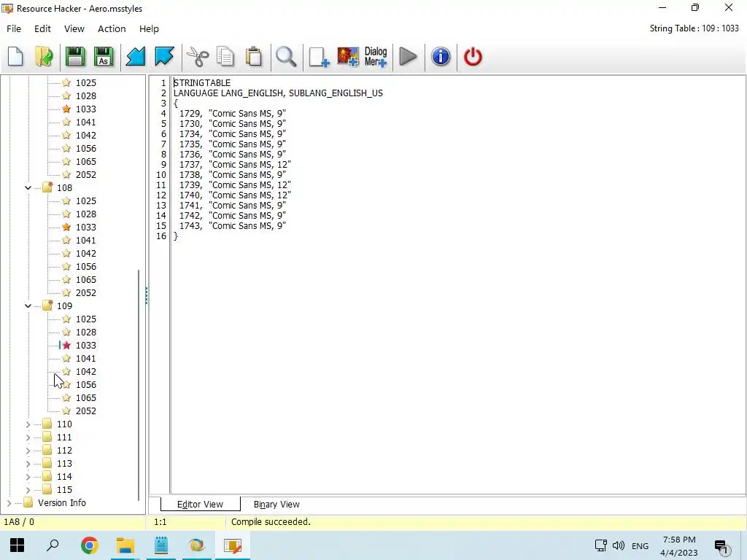Expand the 115 folder node
747x560 pixels.
click(x=28, y=489)
